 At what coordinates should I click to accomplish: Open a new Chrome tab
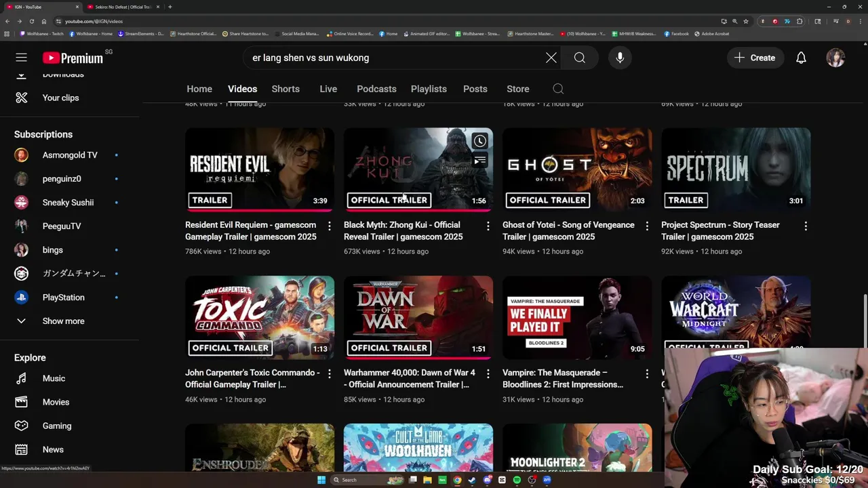pyautogui.click(x=170, y=7)
